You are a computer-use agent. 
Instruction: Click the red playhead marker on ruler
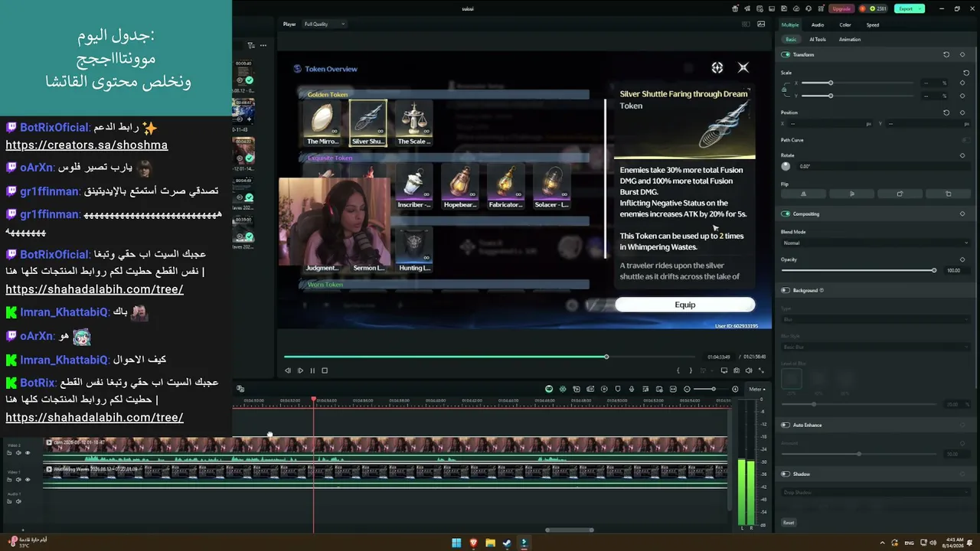coord(314,399)
